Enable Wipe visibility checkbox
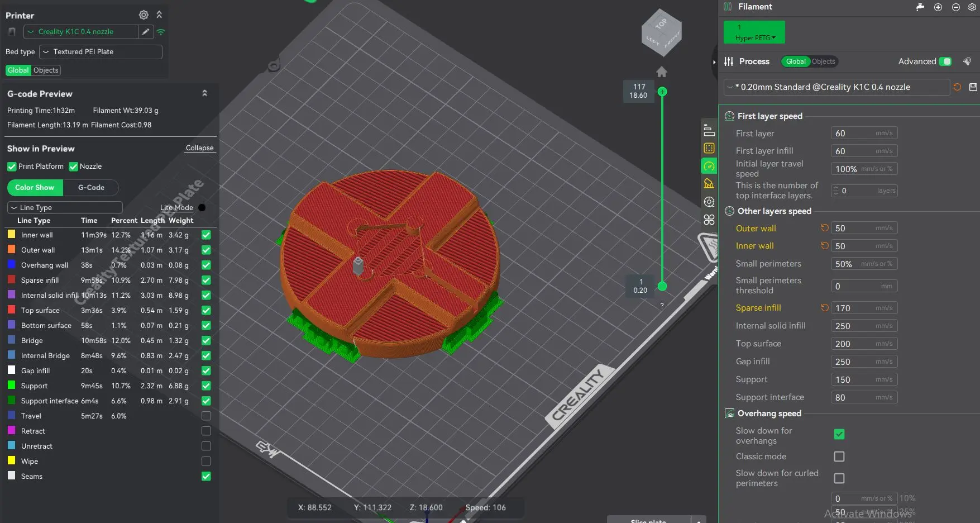 pos(206,462)
